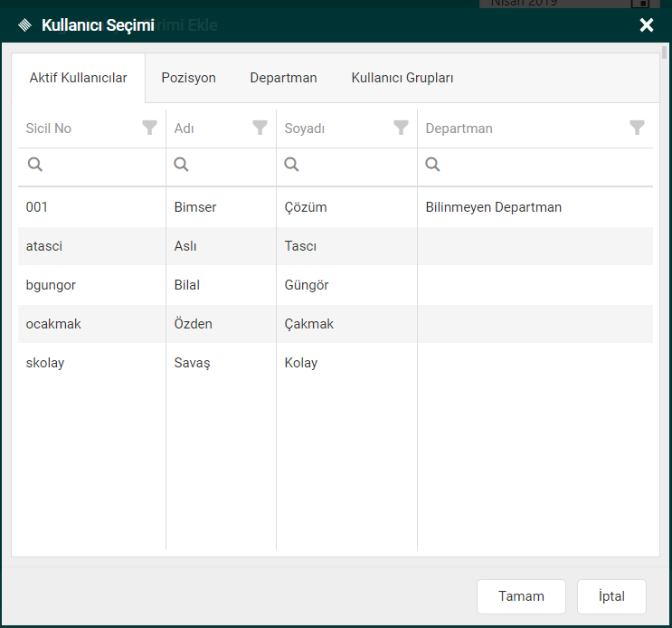Click the search magnifier under Sicil No
Screen dimensions: 672x628
tap(34, 164)
